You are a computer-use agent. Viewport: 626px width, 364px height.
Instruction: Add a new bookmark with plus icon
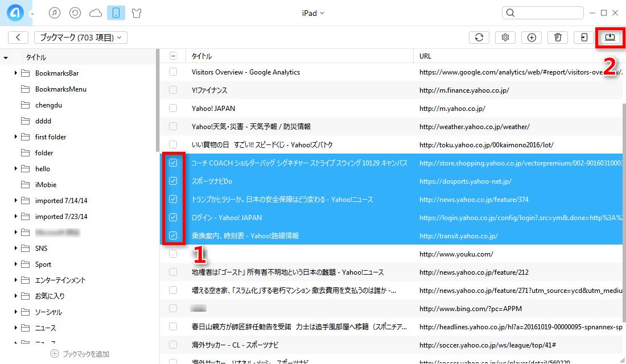tap(532, 38)
